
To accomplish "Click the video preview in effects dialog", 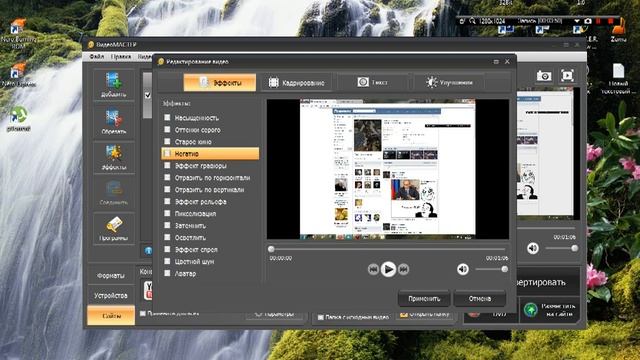I will (388, 169).
